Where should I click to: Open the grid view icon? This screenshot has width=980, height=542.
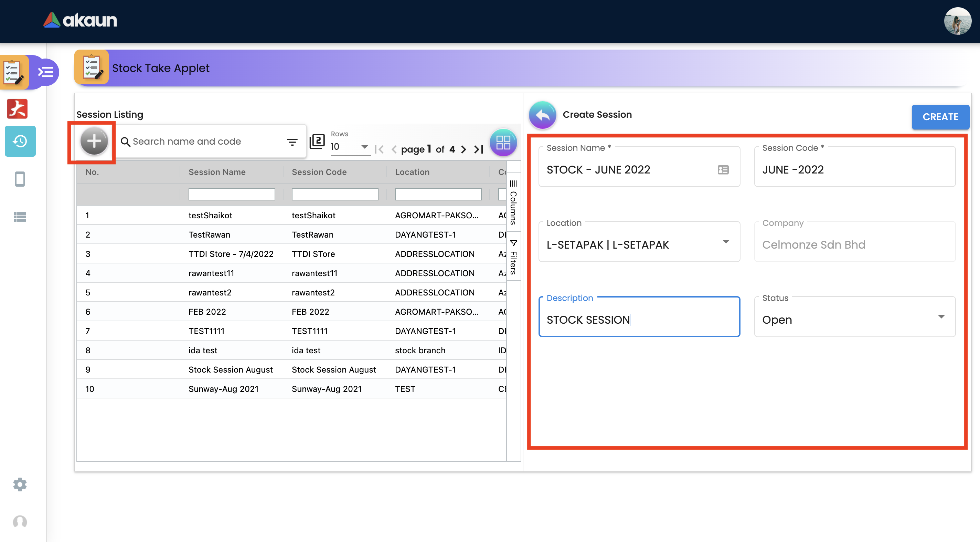(x=503, y=142)
